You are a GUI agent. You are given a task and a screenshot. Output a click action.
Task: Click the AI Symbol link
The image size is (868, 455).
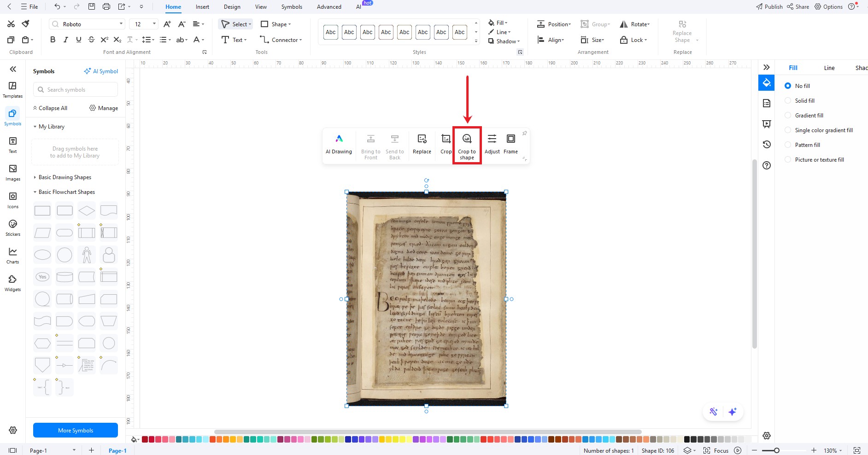101,71
